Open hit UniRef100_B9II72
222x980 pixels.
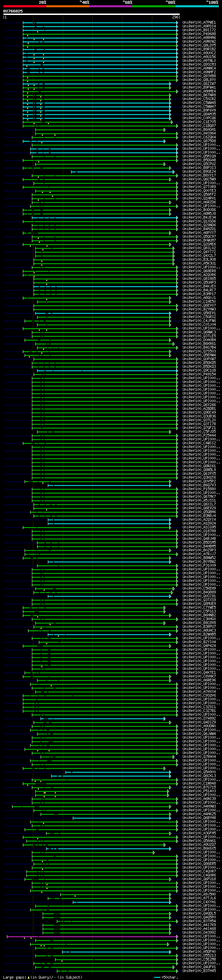(x=199, y=30)
